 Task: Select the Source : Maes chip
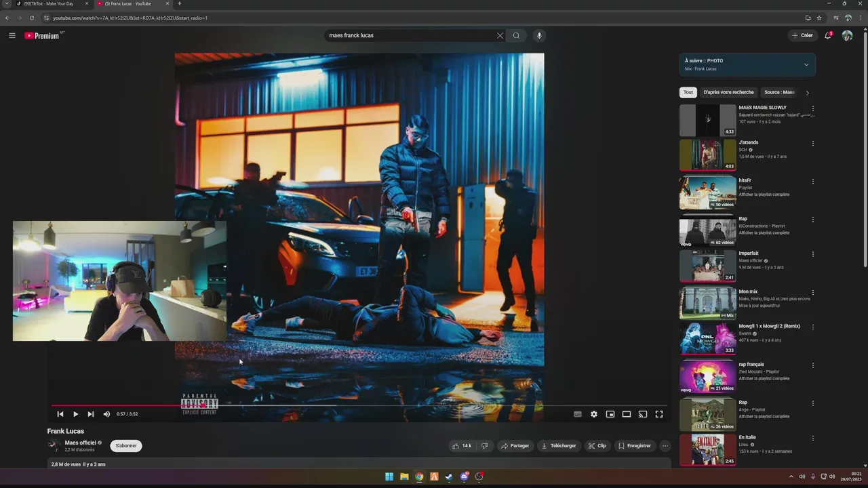[x=779, y=92]
